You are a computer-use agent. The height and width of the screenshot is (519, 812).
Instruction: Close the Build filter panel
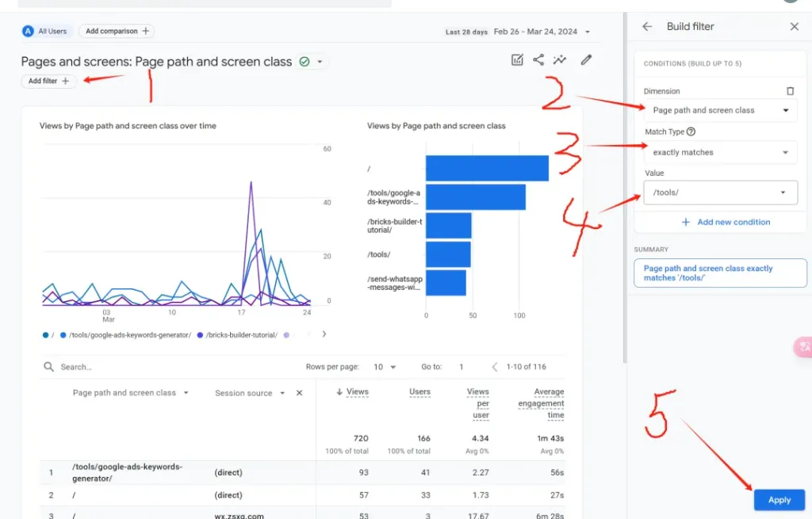click(x=794, y=26)
